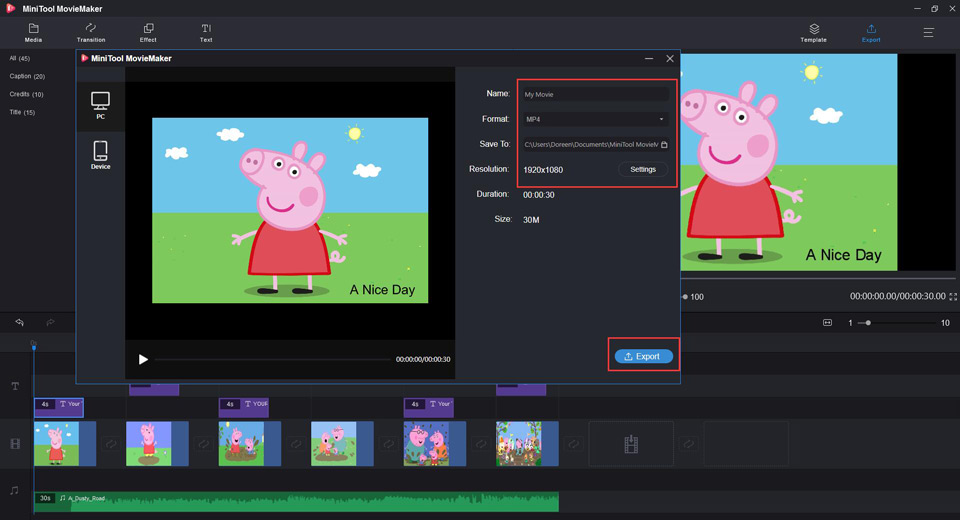
Task: Open the Media tab in toolbar
Action: point(33,32)
